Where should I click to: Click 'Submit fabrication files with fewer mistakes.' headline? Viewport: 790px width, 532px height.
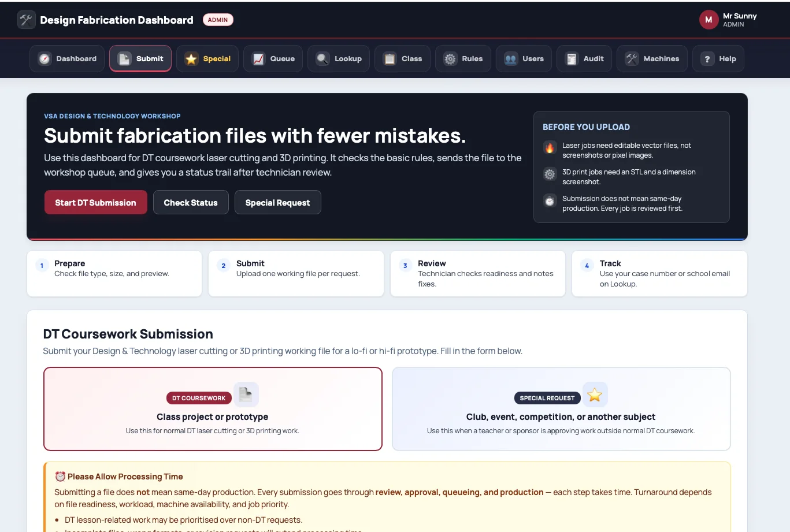coord(255,136)
